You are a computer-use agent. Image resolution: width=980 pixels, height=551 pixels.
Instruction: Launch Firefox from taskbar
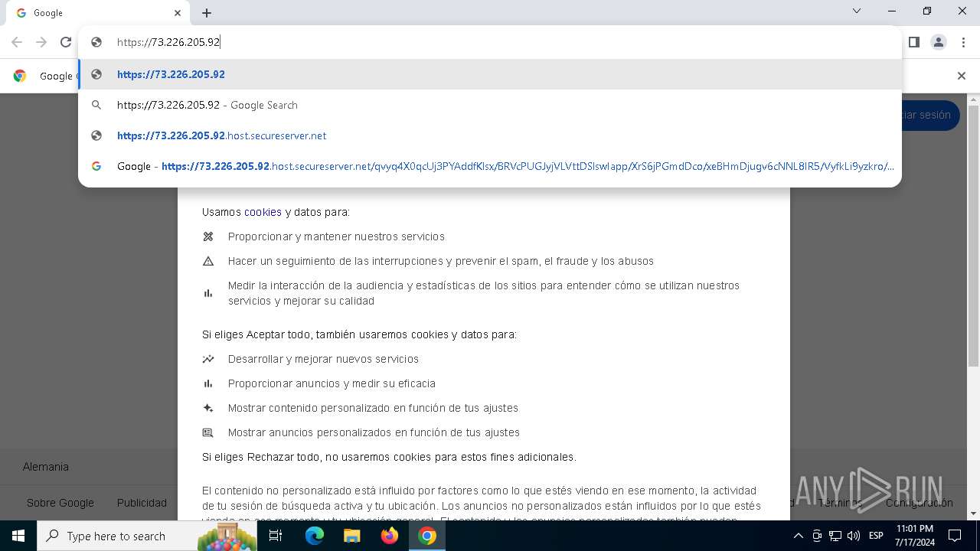coord(390,536)
